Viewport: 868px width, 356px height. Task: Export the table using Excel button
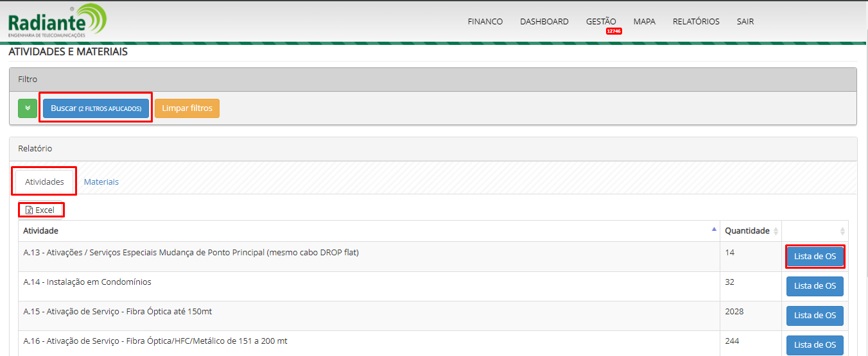(x=40, y=210)
